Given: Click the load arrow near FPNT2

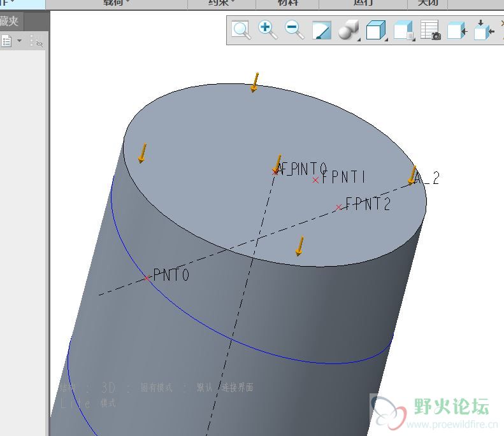Looking at the screenshot, I should coord(299,246).
